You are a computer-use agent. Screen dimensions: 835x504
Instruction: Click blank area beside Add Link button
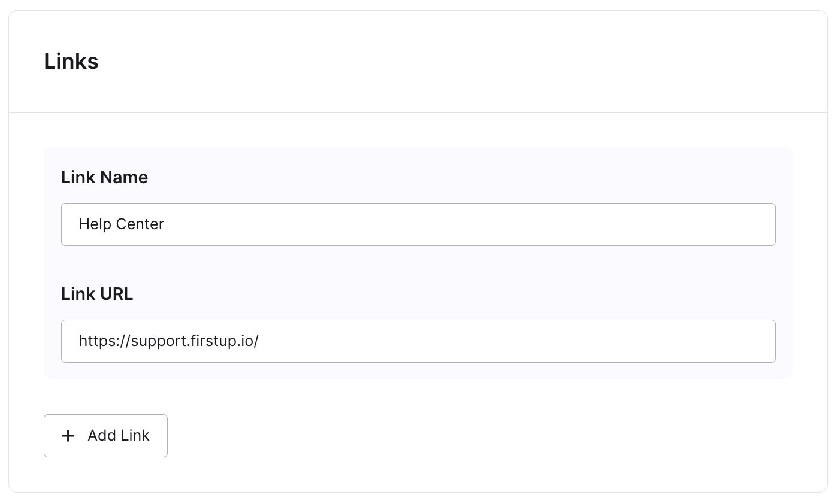click(x=479, y=436)
